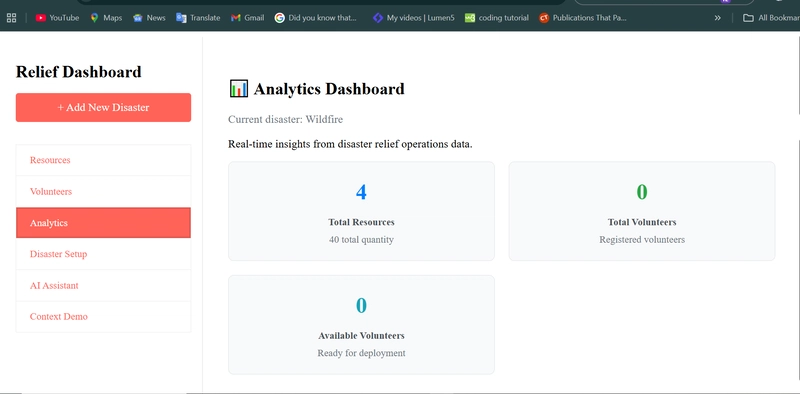Click the '+ Add New Disaster' button

104,107
